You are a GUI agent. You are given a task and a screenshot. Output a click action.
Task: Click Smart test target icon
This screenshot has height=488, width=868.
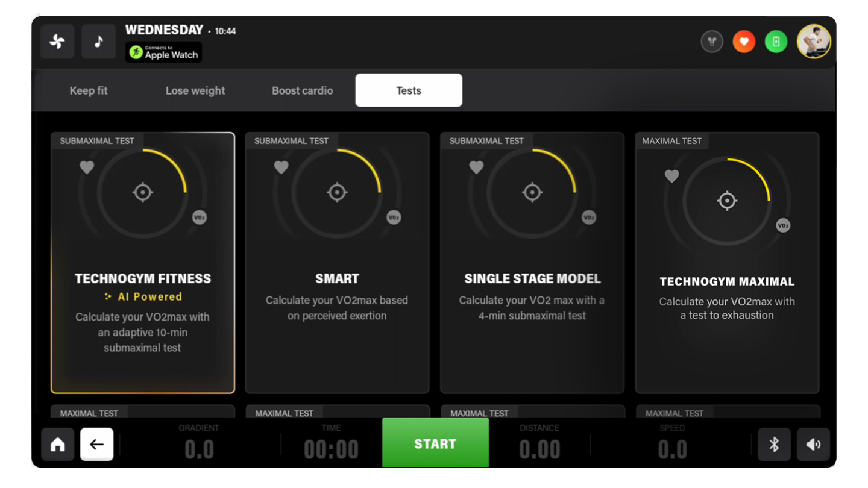337,193
